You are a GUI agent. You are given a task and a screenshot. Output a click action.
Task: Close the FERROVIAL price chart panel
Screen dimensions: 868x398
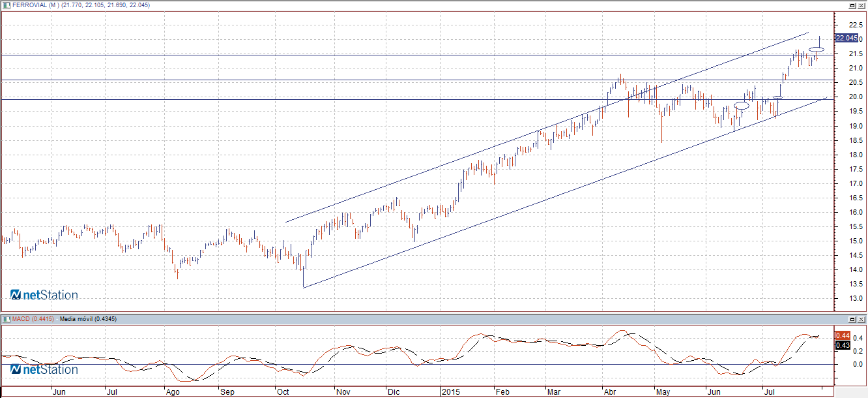coord(861,5)
